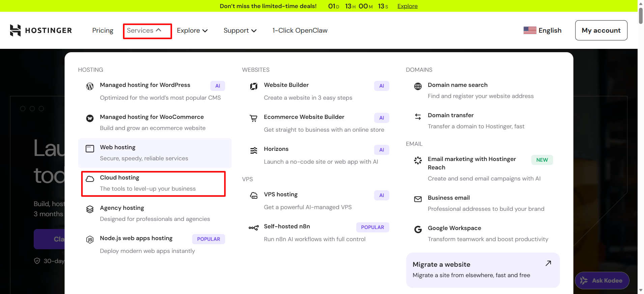Click the WordPress icon in Hosting list
Image resolution: width=644 pixels, height=294 pixels.
[90, 87]
